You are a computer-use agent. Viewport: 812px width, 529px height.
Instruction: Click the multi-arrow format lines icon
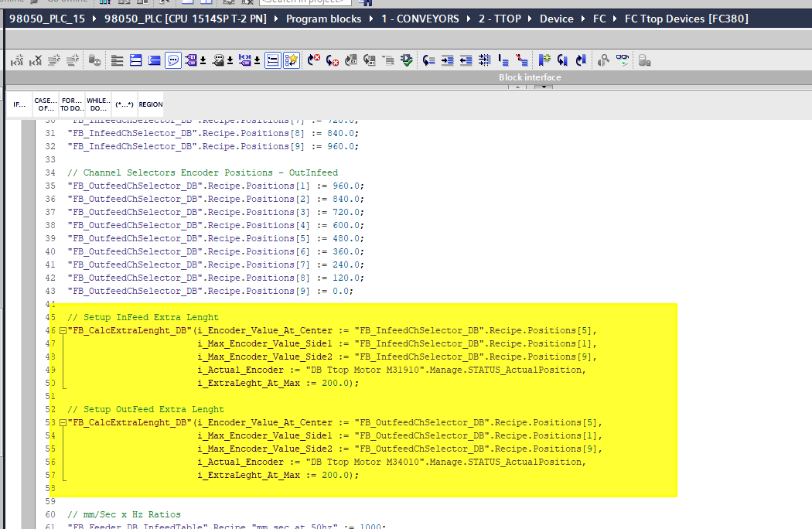pyautogui.click(x=485, y=60)
